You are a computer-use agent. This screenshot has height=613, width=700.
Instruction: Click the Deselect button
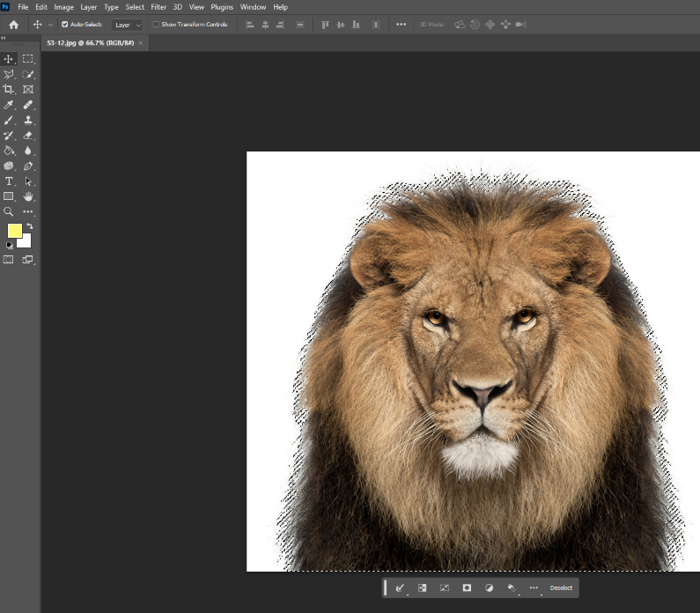click(x=561, y=587)
